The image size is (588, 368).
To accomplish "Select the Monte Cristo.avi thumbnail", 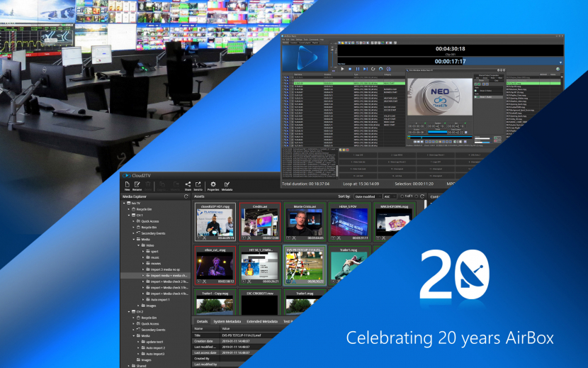I will (304, 222).
